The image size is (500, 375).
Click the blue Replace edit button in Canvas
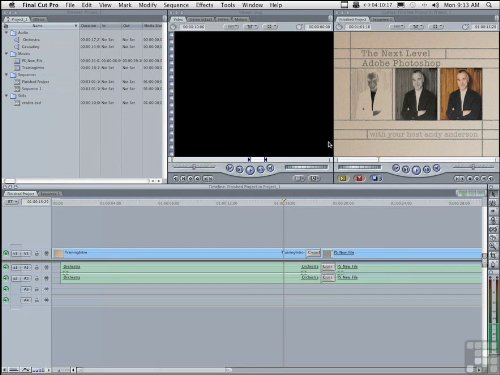376,178
